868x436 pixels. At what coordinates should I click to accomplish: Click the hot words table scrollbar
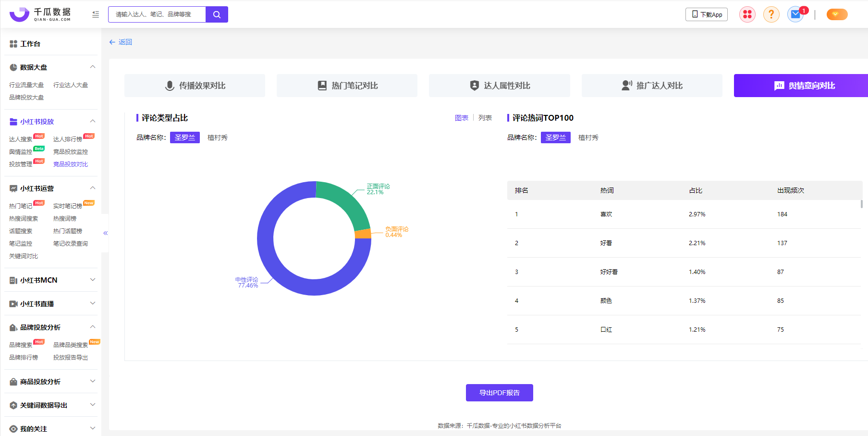(x=861, y=204)
